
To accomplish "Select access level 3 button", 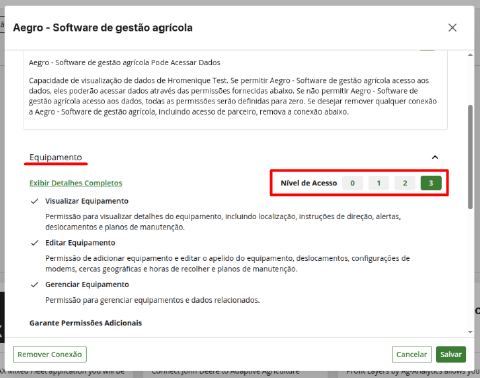I will pos(431,183).
